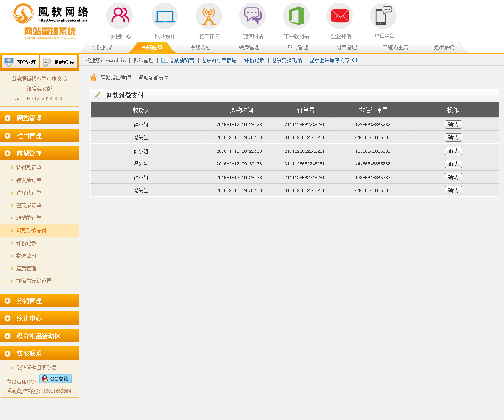Screen dimensions: 504x420
Task: Open the 案例中心 people icon
Action: pyautogui.click(x=120, y=16)
